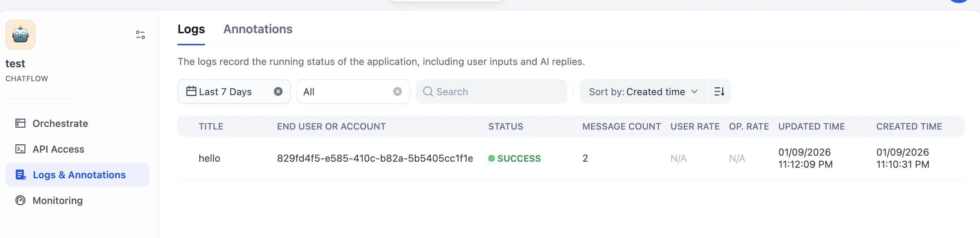Select the Logs tab
980x238 pixels.
tap(191, 29)
